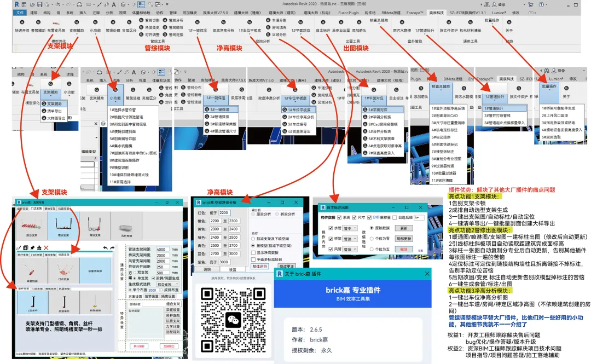
Task: Click the add-box plus icon in the 支架 window
Action: [26, 248]
